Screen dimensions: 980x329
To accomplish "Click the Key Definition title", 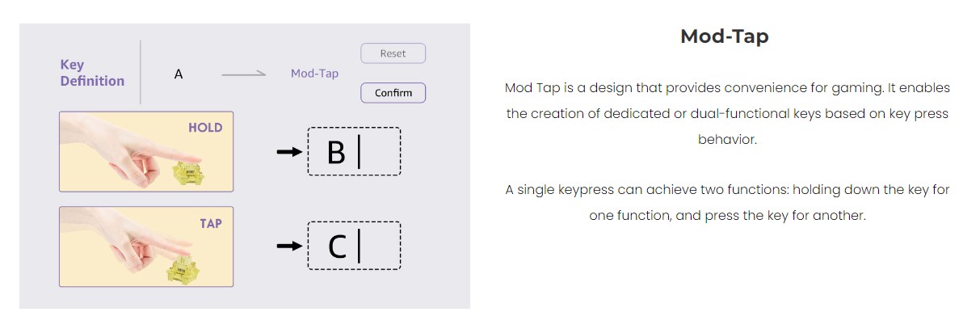I will (92, 73).
